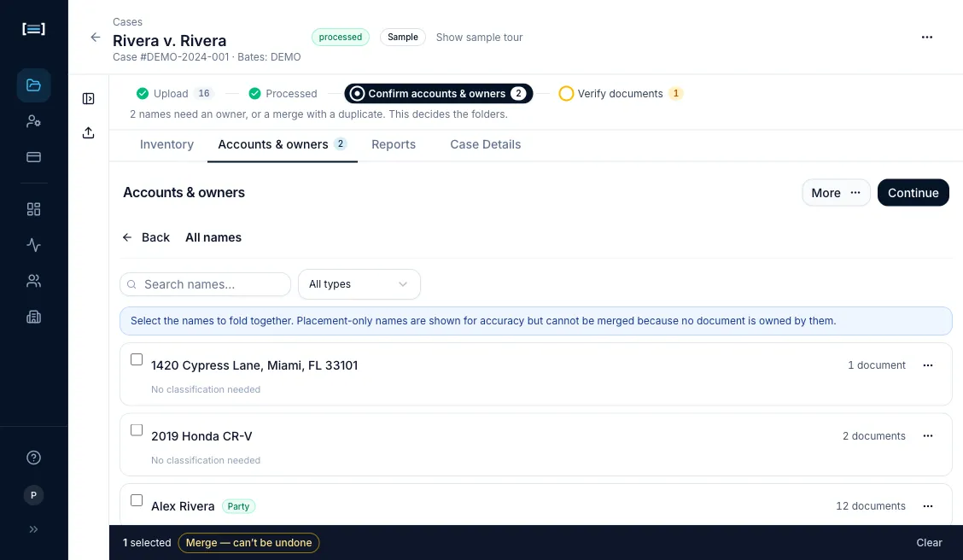Open options for 1420 Cypress Lane row
The image size is (963, 560).
[x=928, y=365]
